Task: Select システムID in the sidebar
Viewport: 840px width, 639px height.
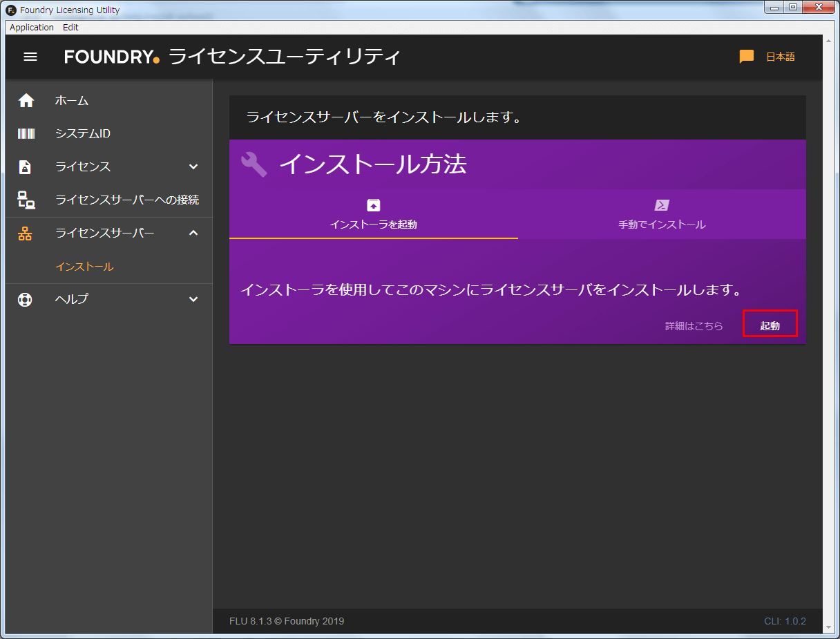Action: pos(108,134)
